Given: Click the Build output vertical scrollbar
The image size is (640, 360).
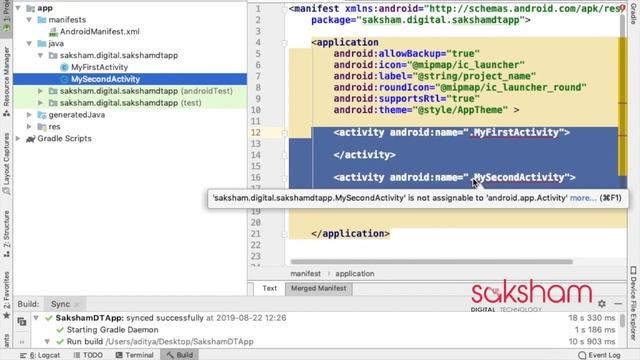Looking at the screenshot, I should (622, 320).
